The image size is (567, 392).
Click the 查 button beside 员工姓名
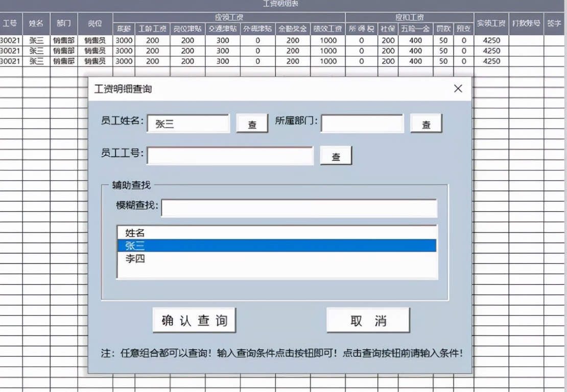251,123
